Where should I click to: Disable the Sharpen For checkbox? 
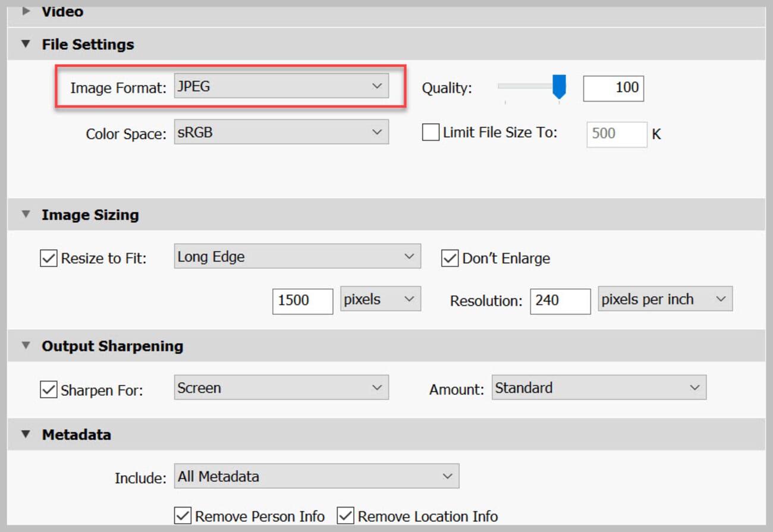coord(48,390)
